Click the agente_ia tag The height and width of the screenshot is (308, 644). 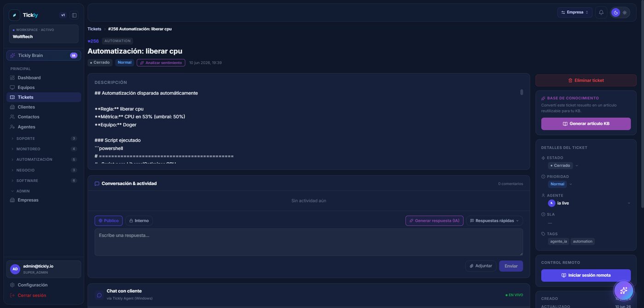click(558, 241)
